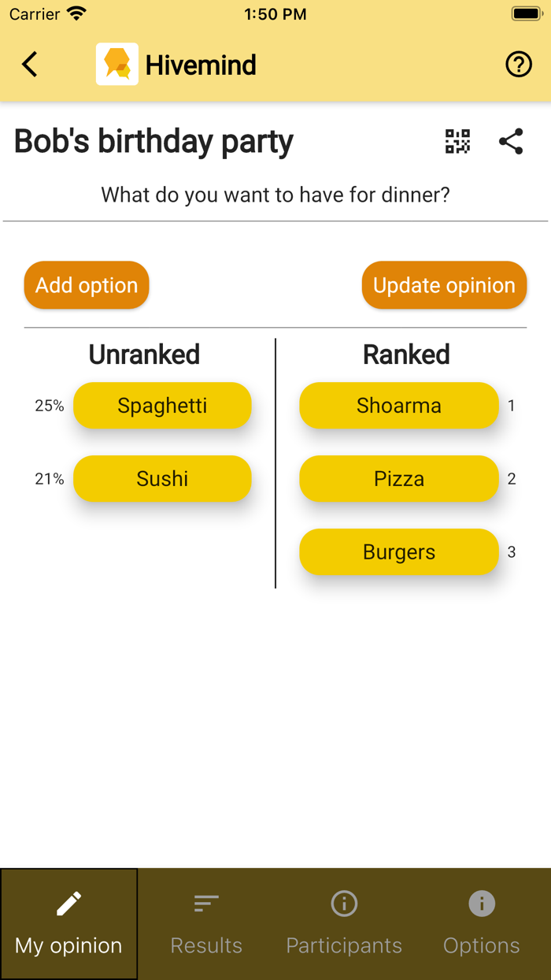Open the help question mark icon
551x980 pixels.
click(x=519, y=65)
